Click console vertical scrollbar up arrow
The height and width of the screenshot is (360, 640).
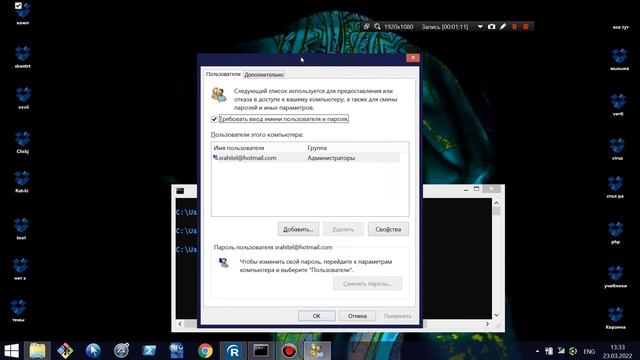(496, 203)
